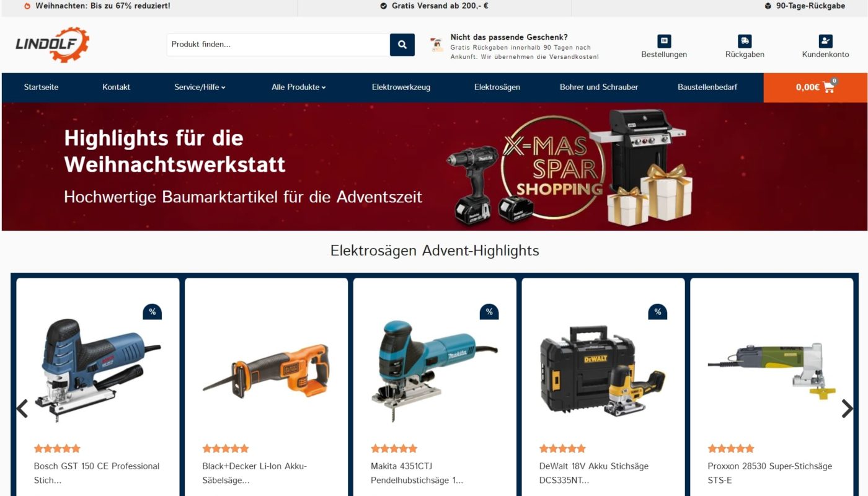Open Rückgaben returns truck icon
868x496 pixels.
745,41
